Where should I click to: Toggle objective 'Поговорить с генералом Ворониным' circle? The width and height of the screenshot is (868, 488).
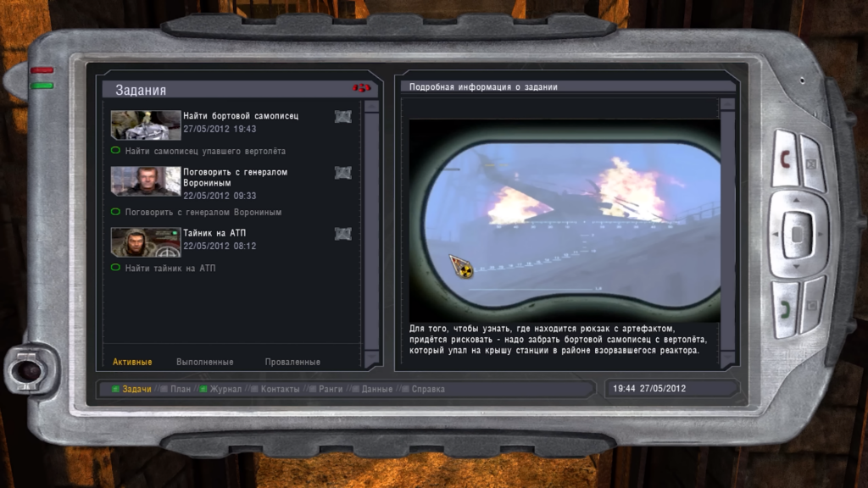pyautogui.click(x=115, y=211)
